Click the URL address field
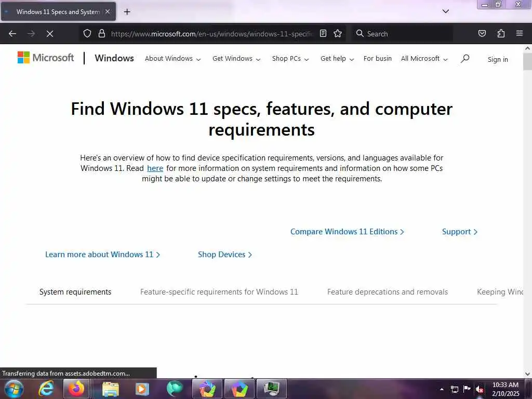Image resolution: width=532 pixels, height=399 pixels. click(x=211, y=34)
